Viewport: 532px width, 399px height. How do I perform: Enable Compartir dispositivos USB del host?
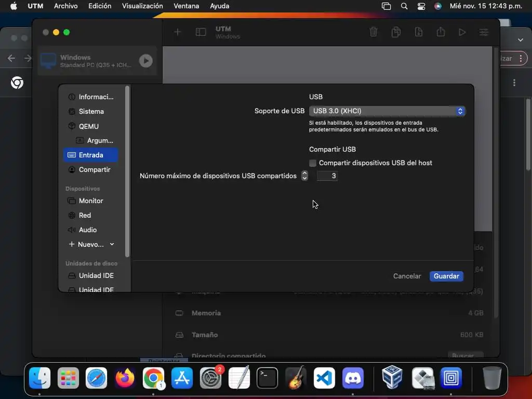[313, 163]
